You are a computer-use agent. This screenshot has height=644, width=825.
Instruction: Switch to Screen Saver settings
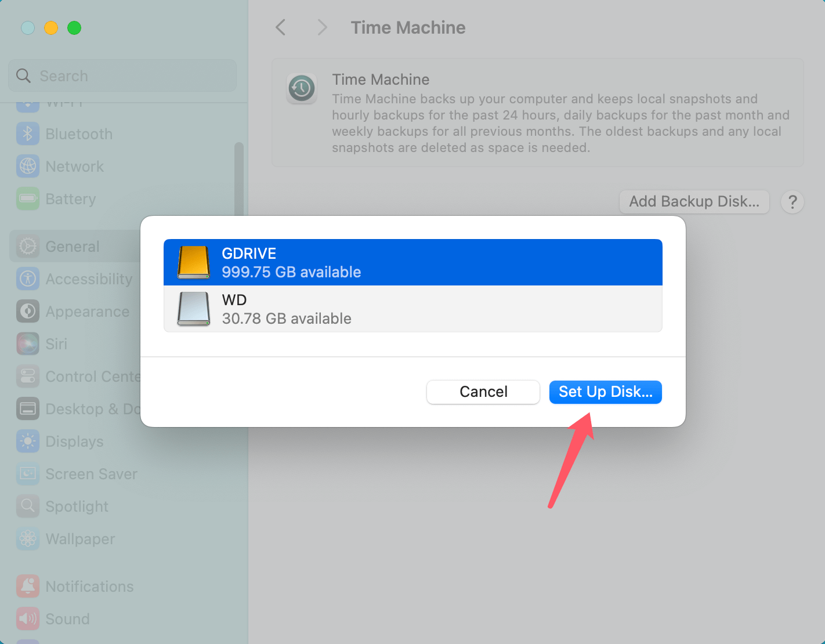point(27,473)
